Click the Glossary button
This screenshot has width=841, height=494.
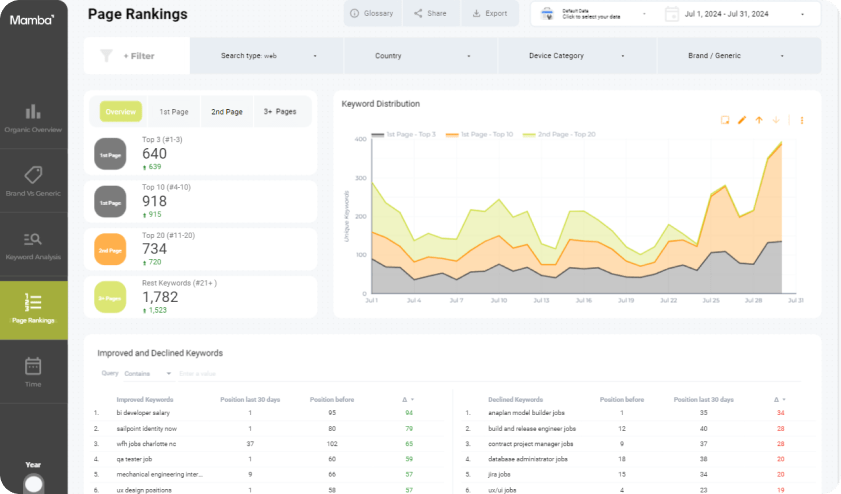372,13
